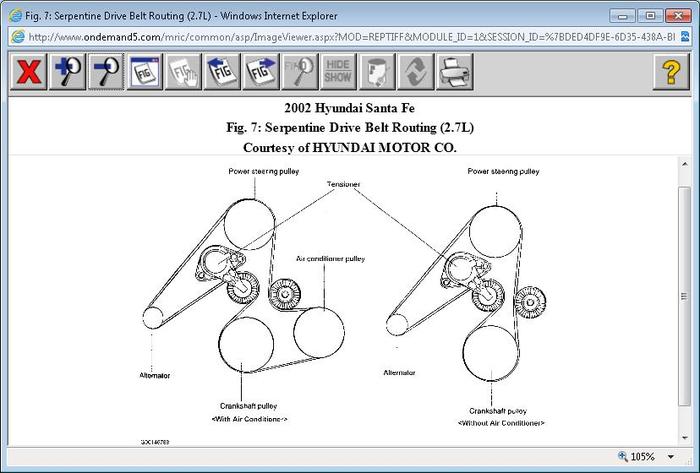This screenshot has height=473, width=700.
Task: Go to next figure with right arrow
Action: [261, 71]
